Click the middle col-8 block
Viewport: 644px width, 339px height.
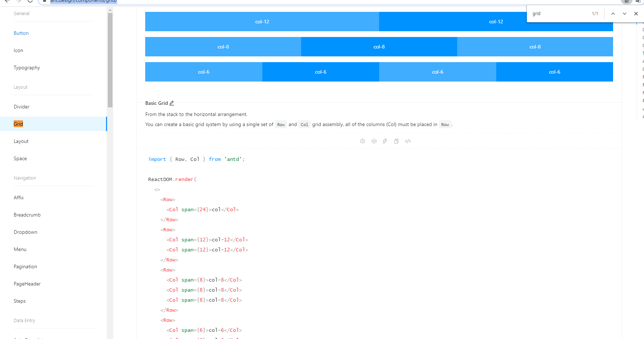pos(379,47)
